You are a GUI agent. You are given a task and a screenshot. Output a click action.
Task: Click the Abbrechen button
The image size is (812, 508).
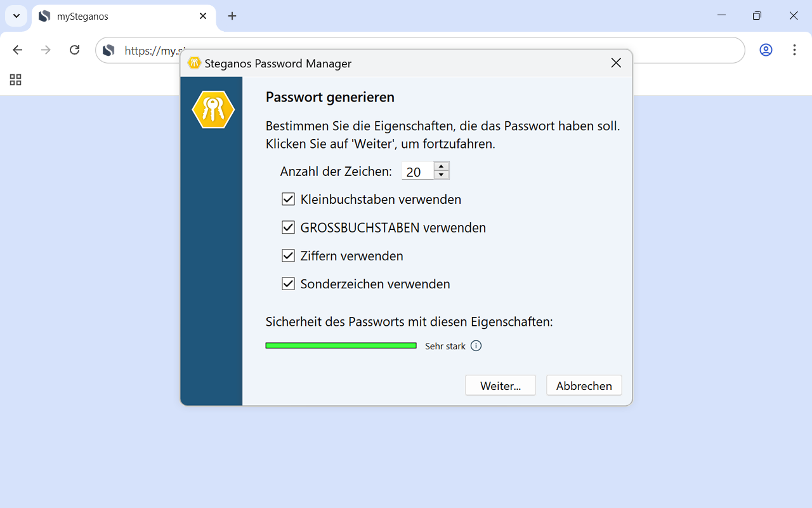click(584, 385)
